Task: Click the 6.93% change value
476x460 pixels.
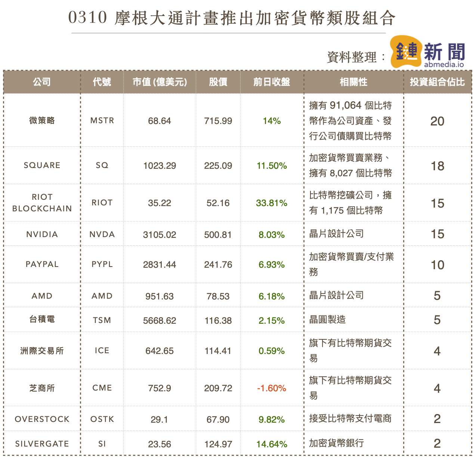Action: click(272, 265)
